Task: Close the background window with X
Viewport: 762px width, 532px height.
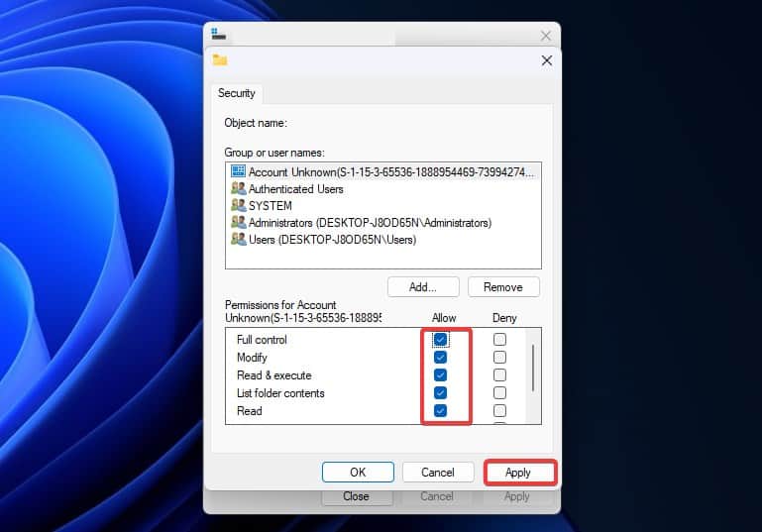Action: point(546,36)
